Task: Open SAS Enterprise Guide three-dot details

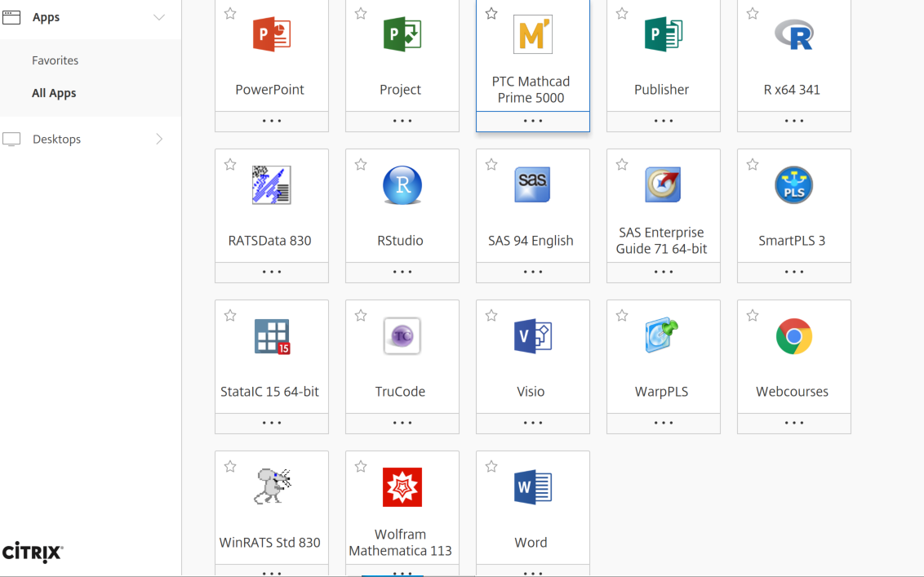Action: [664, 272]
